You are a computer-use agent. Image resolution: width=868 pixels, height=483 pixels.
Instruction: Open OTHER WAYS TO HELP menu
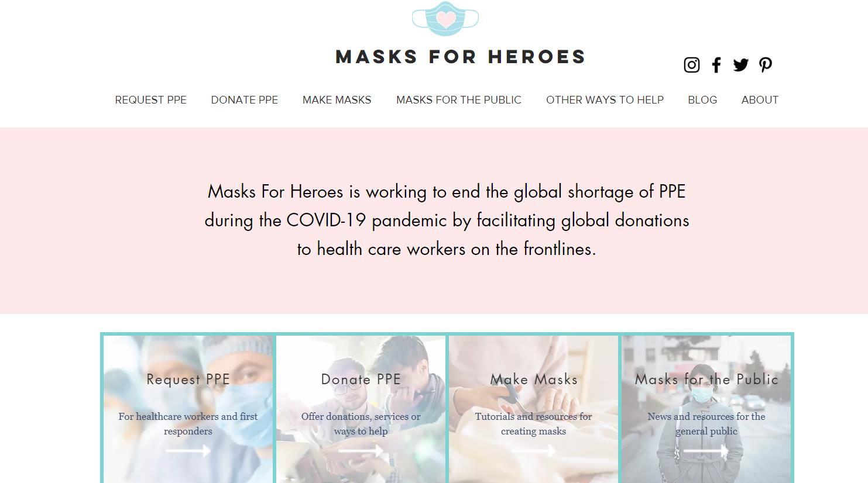(605, 100)
